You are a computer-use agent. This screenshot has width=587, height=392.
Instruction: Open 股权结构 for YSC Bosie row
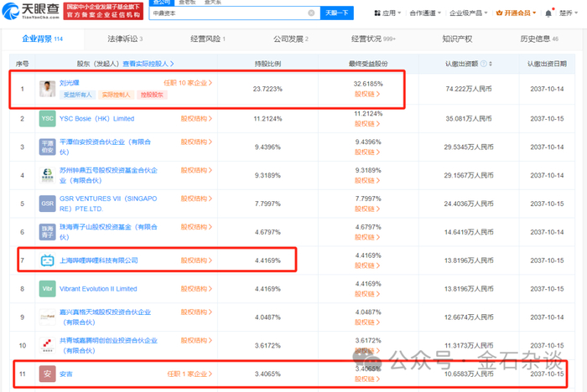(x=196, y=119)
